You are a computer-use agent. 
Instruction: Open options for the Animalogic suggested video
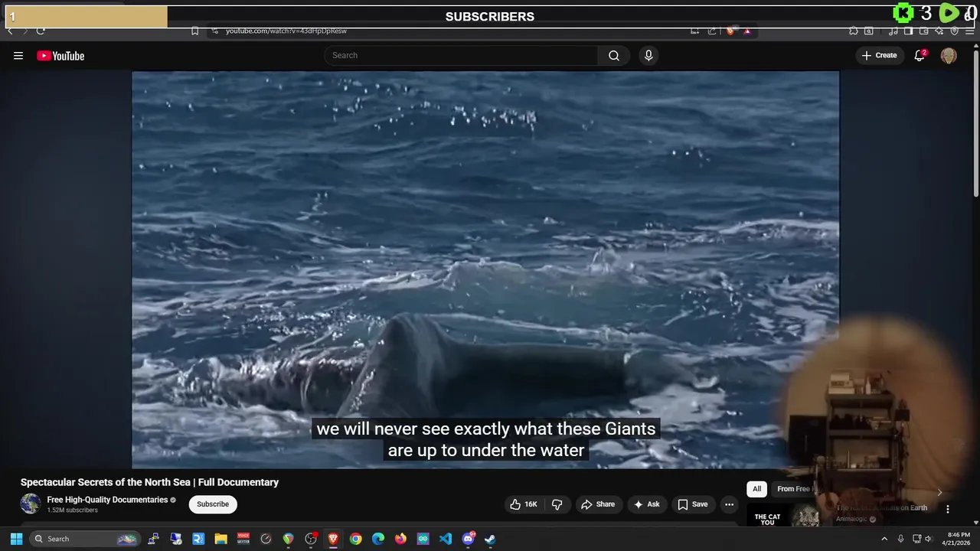tap(947, 509)
